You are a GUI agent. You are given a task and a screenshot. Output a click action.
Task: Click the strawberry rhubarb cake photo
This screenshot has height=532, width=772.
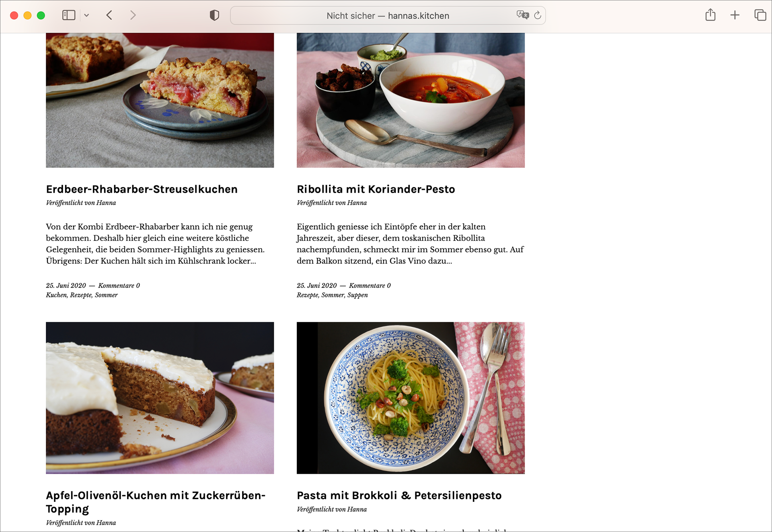tap(160, 100)
